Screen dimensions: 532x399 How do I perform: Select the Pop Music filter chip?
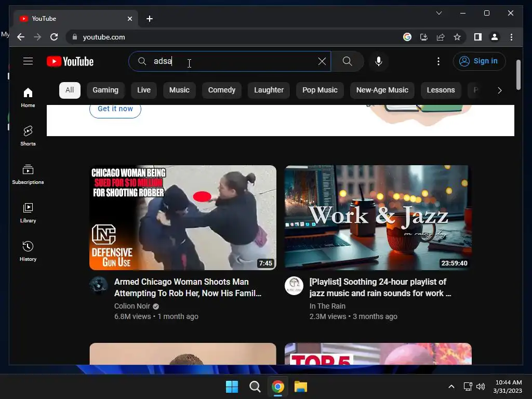tap(320, 90)
